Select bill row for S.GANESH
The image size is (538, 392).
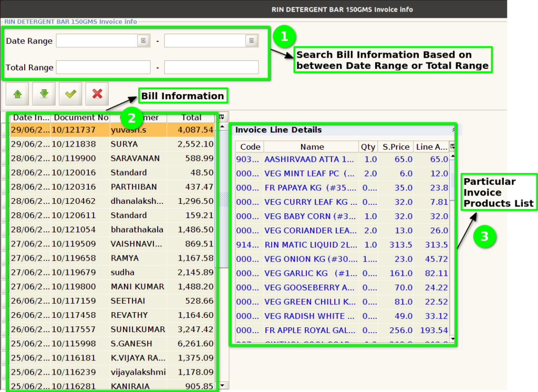pyautogui.click(x=112, y=343)
